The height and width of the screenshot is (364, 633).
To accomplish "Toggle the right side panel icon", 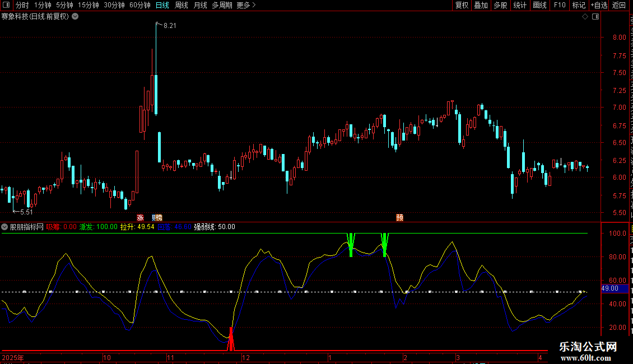I will [x=595, y=17].
